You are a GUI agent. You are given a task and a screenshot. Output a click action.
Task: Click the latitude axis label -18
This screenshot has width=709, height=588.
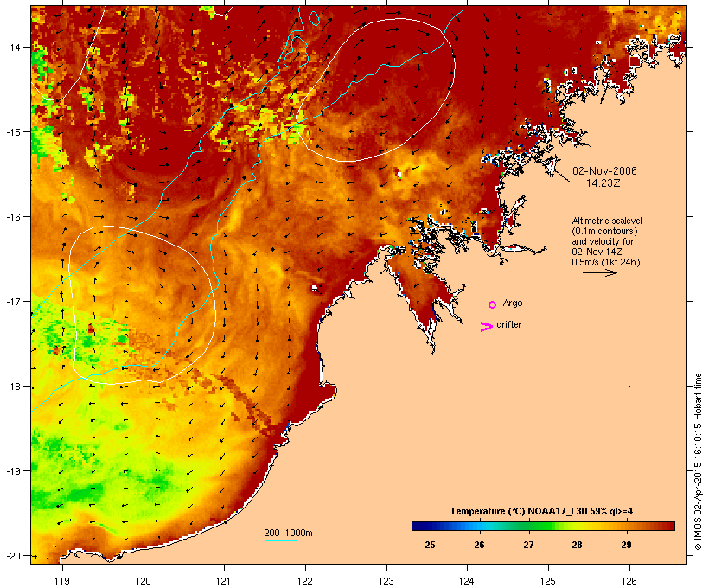tap(13, 387)
